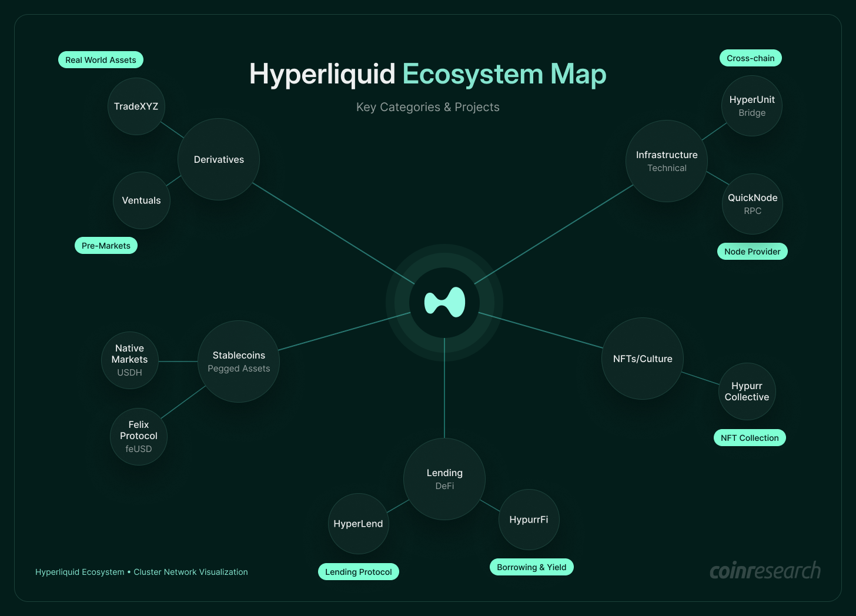Screen dimensions: 856x616
Task: Click the QuickNode RPC circle
Action: point(752,203)
